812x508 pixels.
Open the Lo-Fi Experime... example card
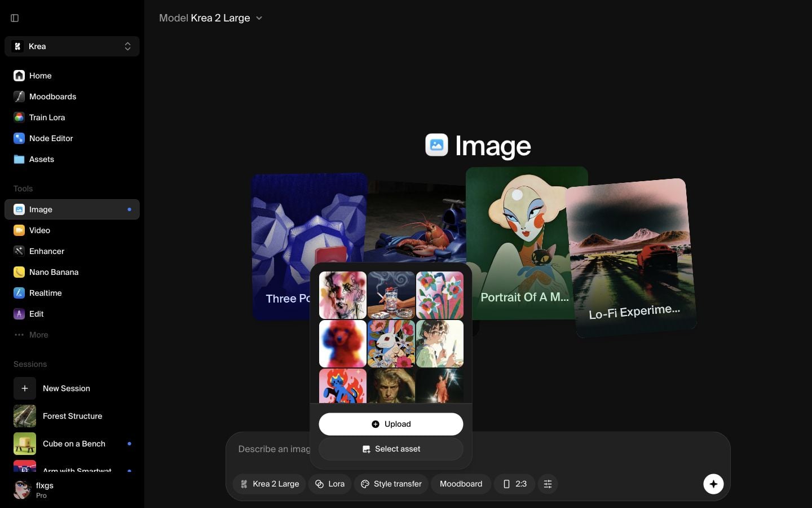[x=632, y=257]
